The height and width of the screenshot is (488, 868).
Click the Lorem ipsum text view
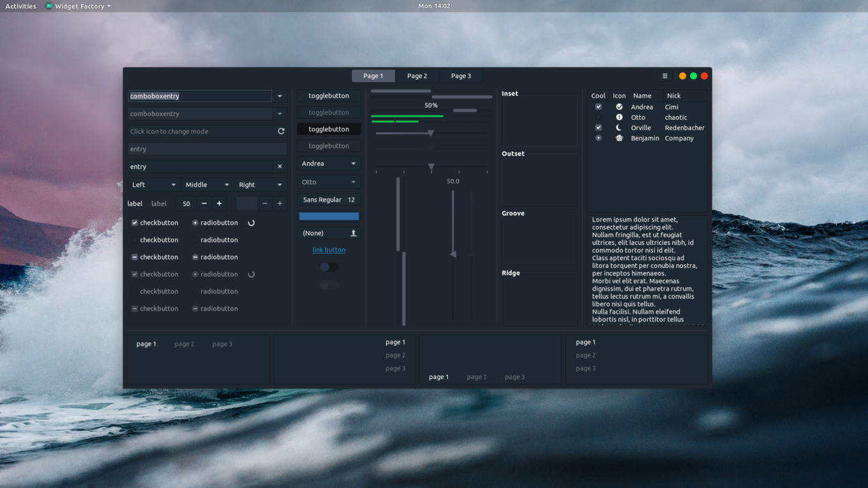(647, 270)
